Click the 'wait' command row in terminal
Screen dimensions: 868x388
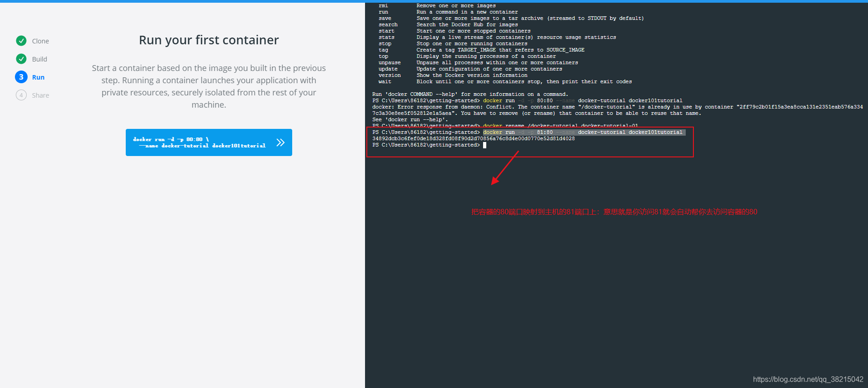[505, 82]
